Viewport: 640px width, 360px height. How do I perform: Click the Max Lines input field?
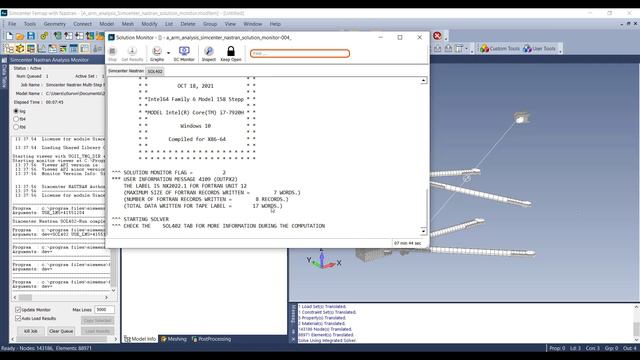(104, 310)
